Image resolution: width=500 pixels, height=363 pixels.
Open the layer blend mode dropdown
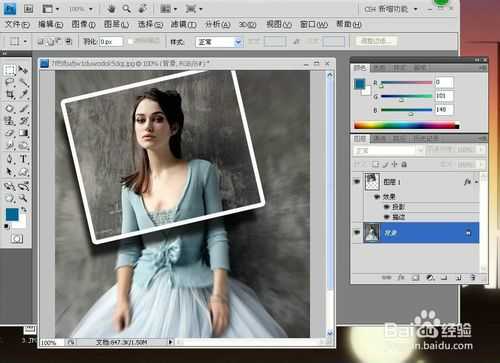pos(388,151)
